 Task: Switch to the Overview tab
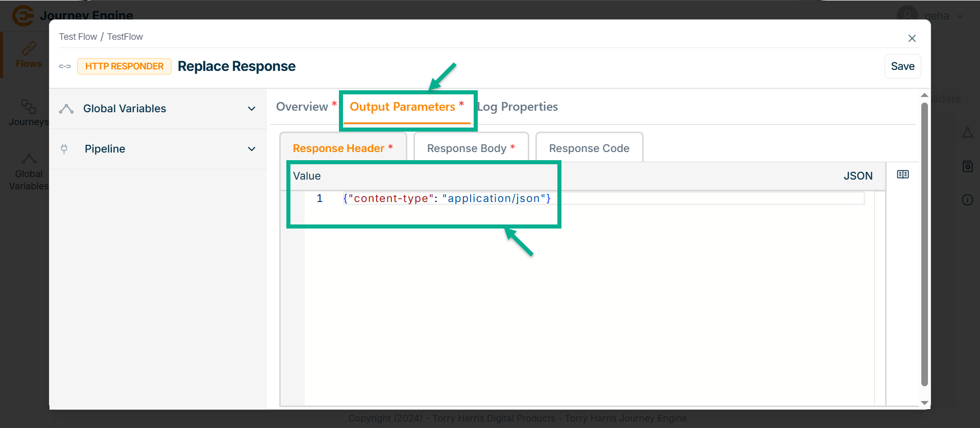click(x=302, y=107)
